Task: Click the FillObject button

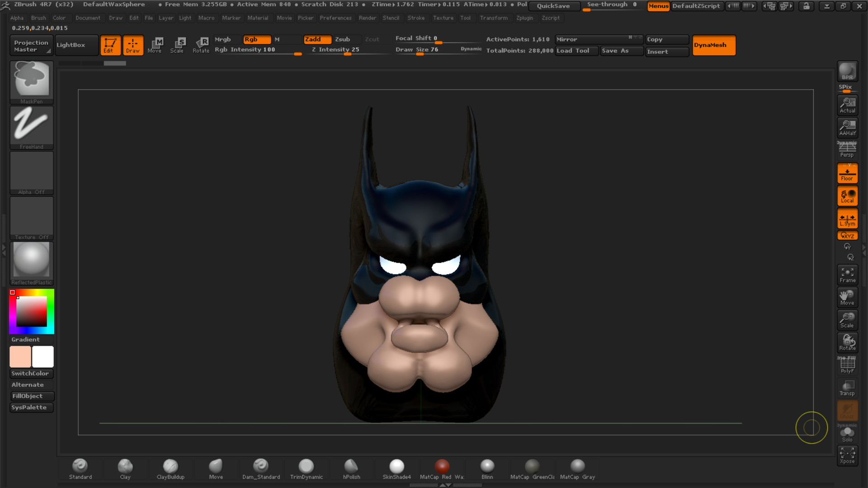Action: (x=32, y=396)
